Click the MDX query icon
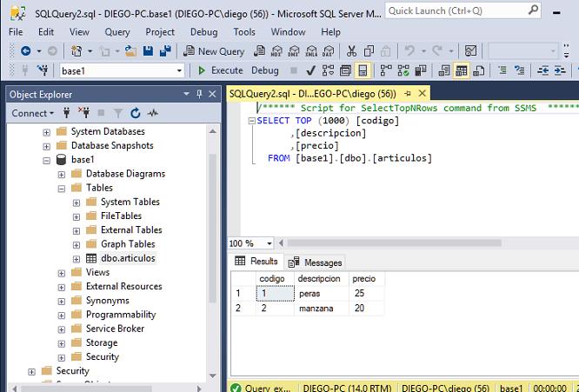 coord(276,51)
